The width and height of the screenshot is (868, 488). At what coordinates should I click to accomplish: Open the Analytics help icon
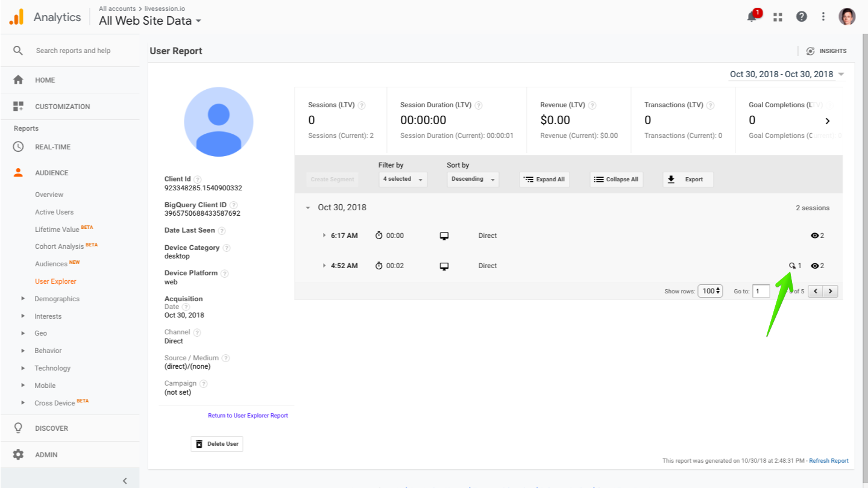click(801, 16)
